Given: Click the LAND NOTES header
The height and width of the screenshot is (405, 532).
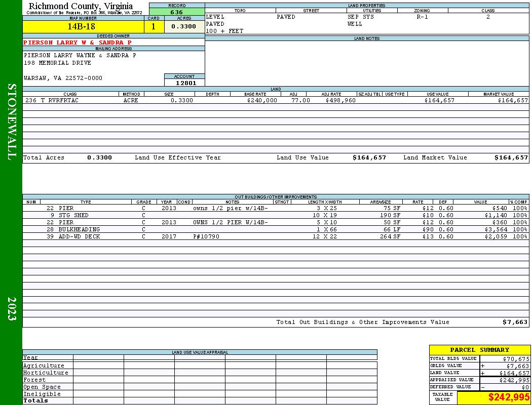Looking at the screenshot, I should tap(367, 38).
